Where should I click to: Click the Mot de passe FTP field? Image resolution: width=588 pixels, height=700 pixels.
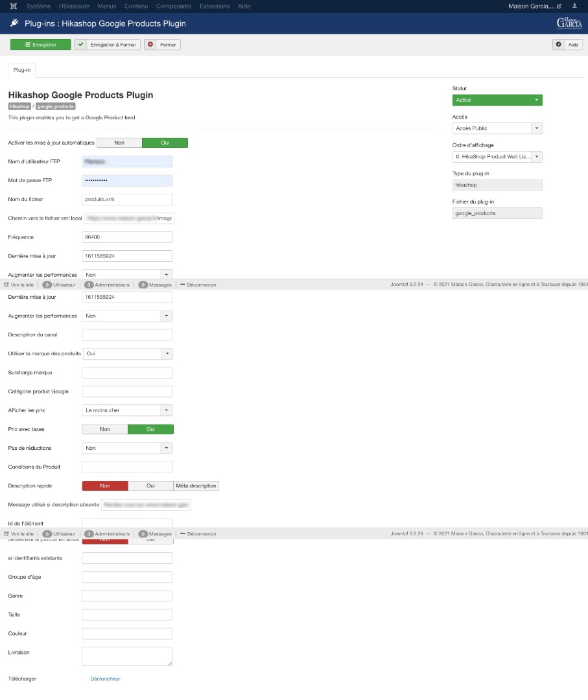(x=127, y=180)
